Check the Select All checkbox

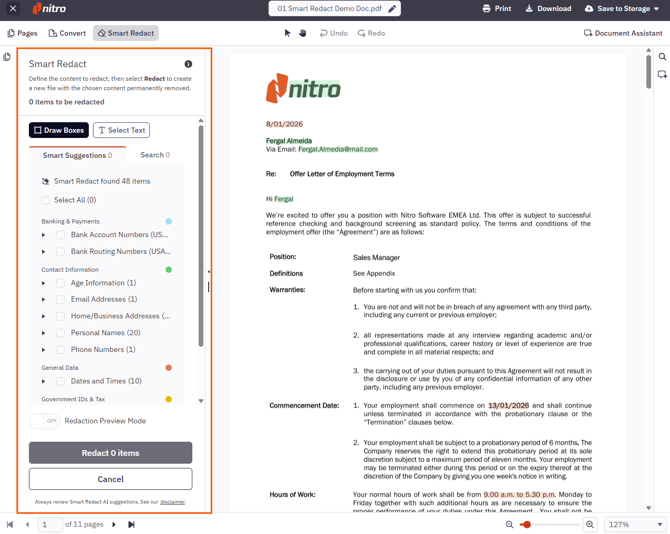pos(46,200)
